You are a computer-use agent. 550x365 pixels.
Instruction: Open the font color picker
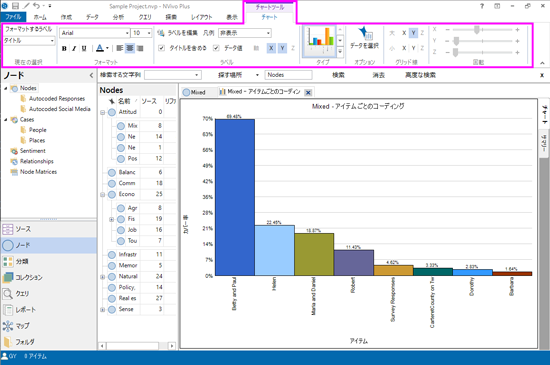tap(102, 48)
